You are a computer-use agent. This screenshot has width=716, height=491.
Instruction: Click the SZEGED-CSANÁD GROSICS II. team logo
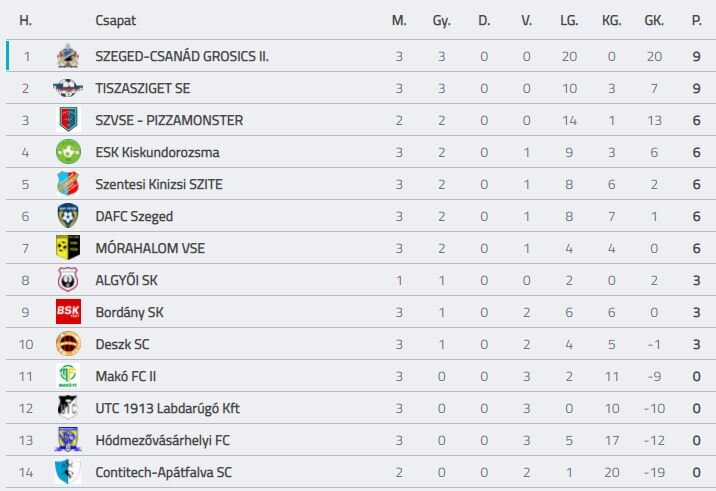click(67, 56)
